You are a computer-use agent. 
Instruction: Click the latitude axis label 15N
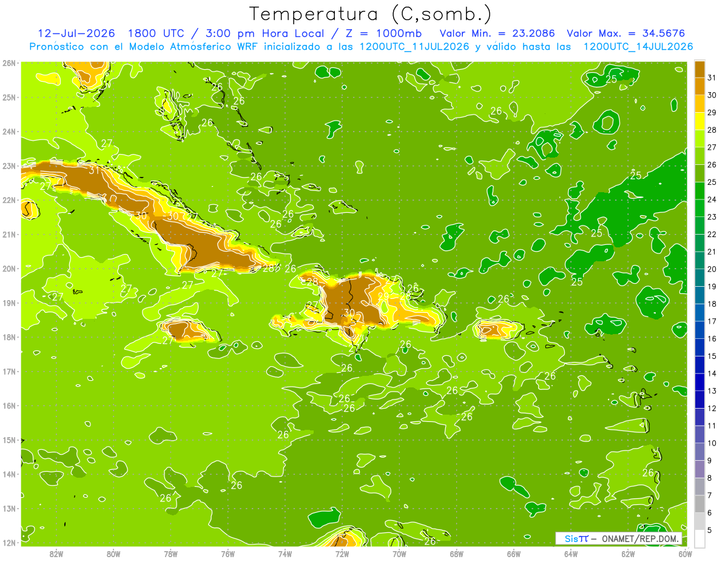[8, 440]
